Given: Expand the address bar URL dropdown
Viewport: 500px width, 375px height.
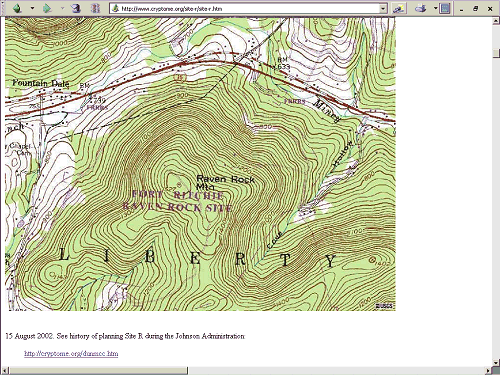Looking at the screenshot, I should (383, 9).
